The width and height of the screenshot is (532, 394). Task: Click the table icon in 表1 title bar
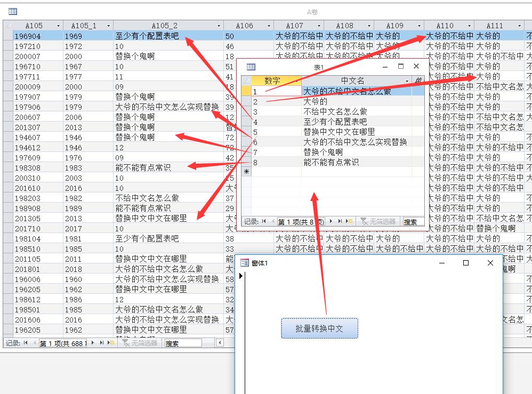point(251,67)
